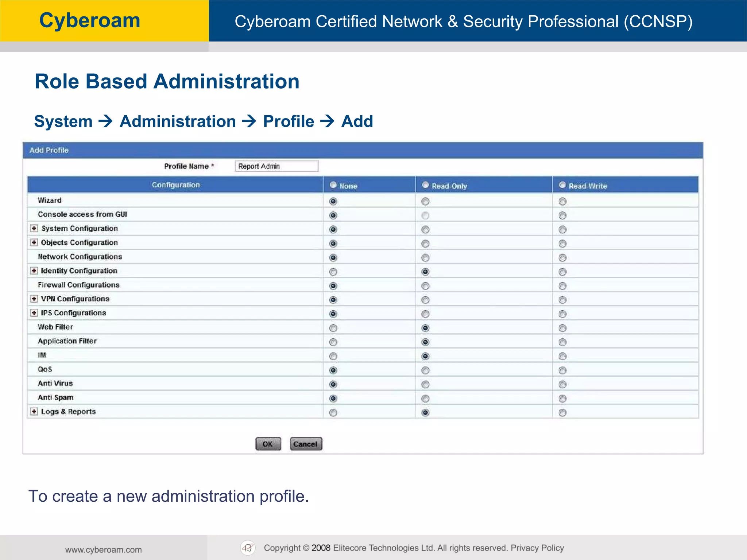747x560 pixels.
Task: Click the 'QoS' row label
Action: (45, 369)
